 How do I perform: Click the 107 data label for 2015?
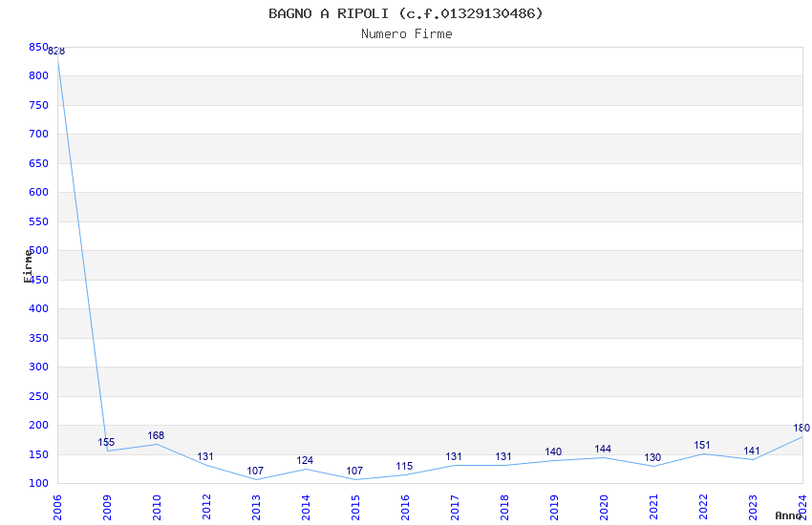354,471
